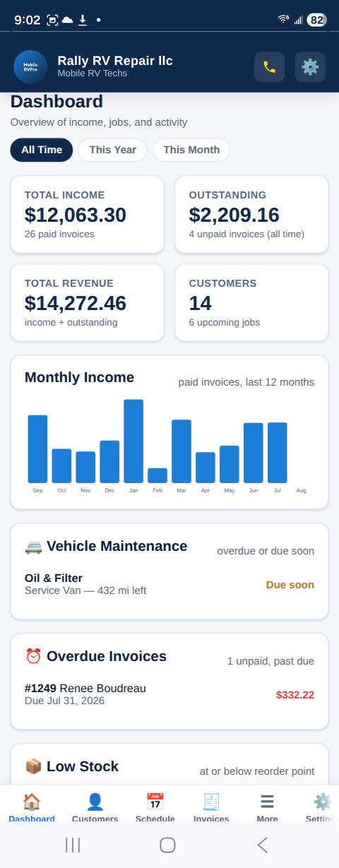
Task: Open the gear settings button in header
Action: click(310, 67)
